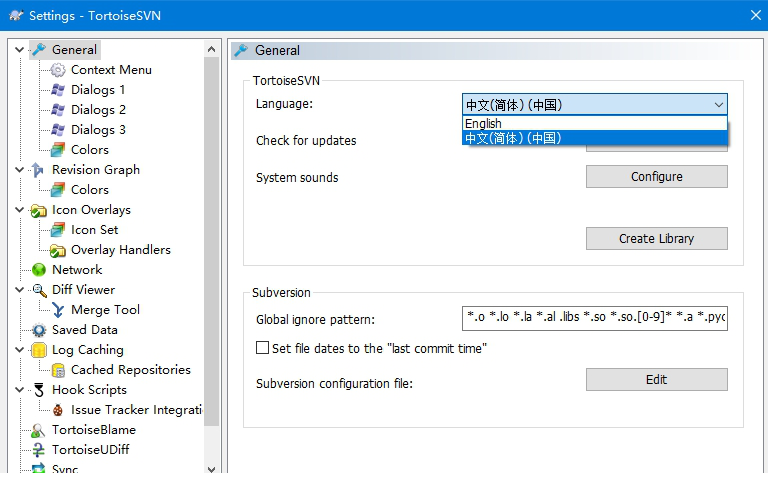This screenshot has height=491, width=768.
Task: Open the Dialogs 2 settings page
Action: 98,110
